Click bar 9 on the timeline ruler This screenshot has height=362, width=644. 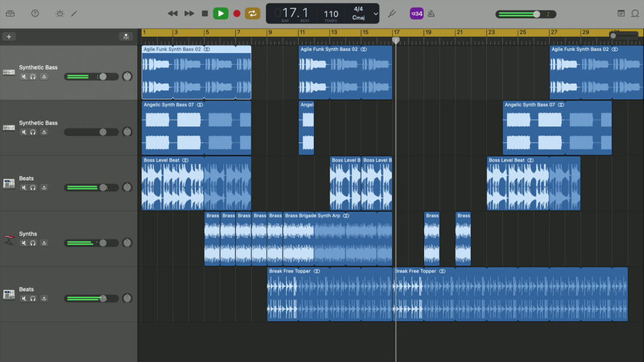[270, 32]
